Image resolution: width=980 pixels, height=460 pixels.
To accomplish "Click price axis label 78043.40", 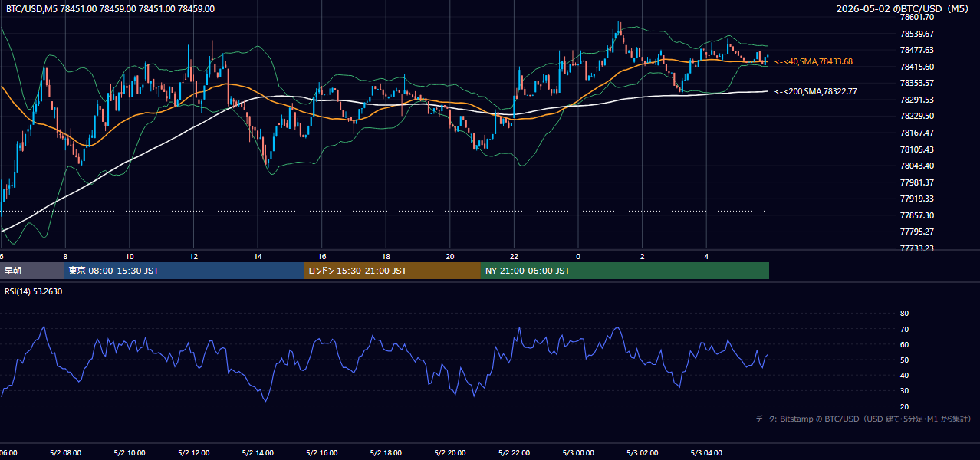I will tap(916, 166).
